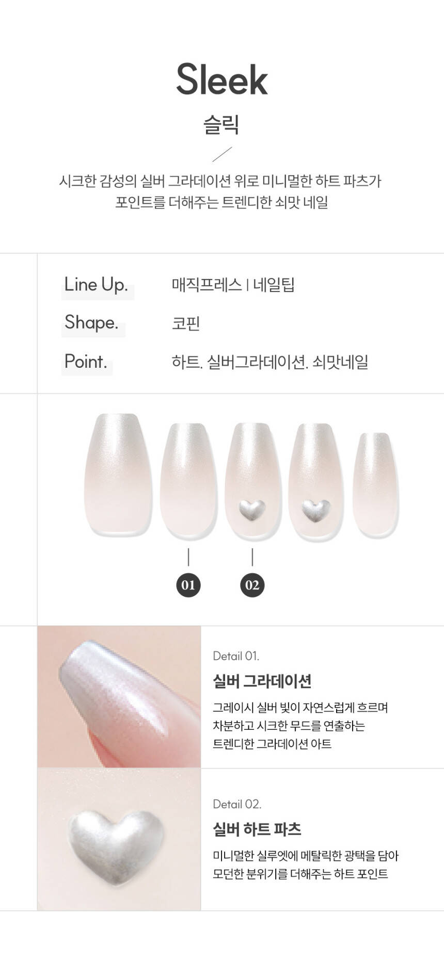Click the 매직프레스 | 네일팁 lineup text
The height and width of the screenshot is (980, 444).
pyautogui.click(x=233, y=285)
